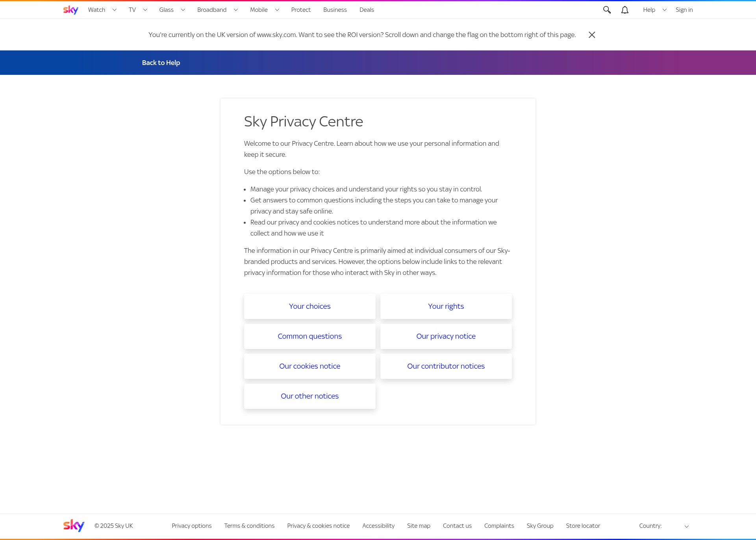This screenshot has width=756, height=540.
Task: Open the search magnifier icon
Action: (x=607, y=10)
